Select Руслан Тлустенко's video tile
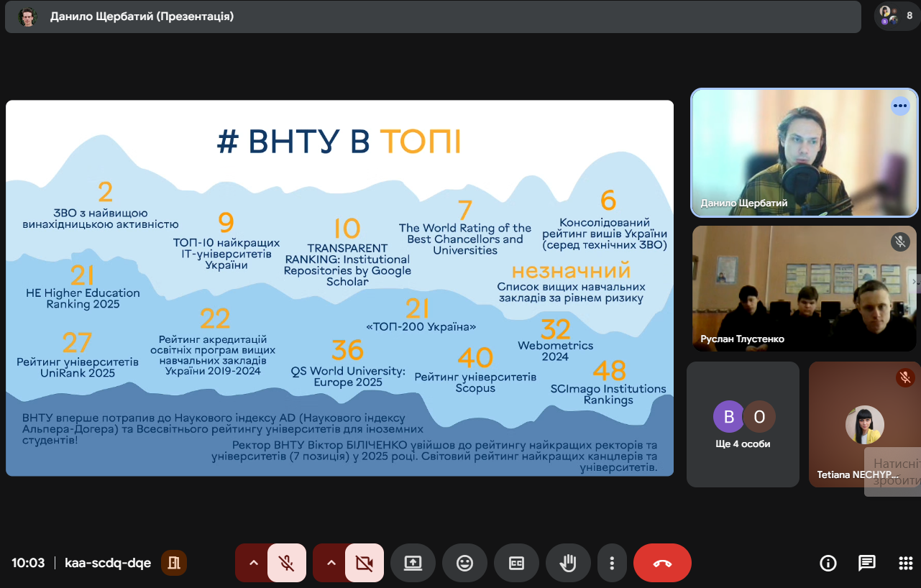Image resolution: width=921 pixels, height=588 pixels. point(805,289)
